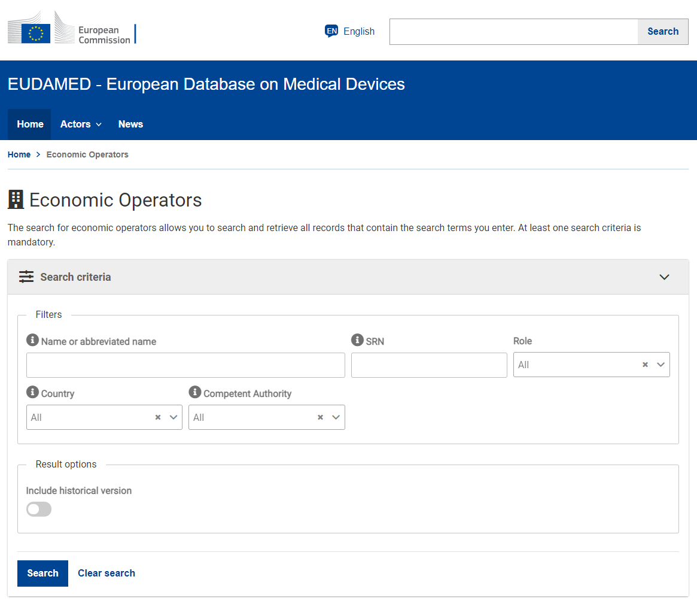Click the English language selector

coord(350,31)
